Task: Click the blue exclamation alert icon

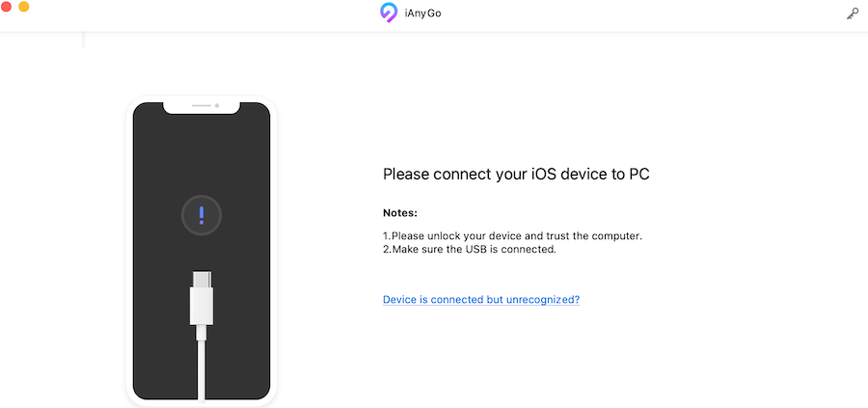Action: pyautogui.click(x=202, y=214)
